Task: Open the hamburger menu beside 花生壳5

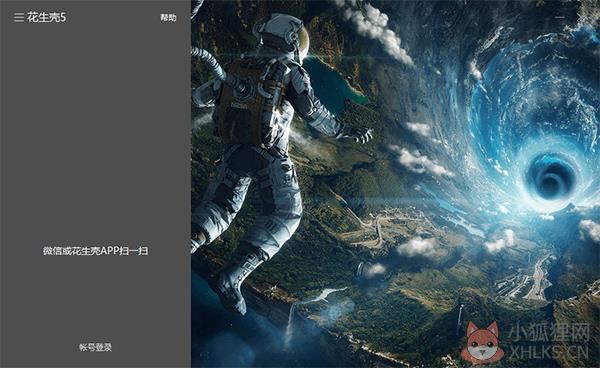Action: click(19, 17)
